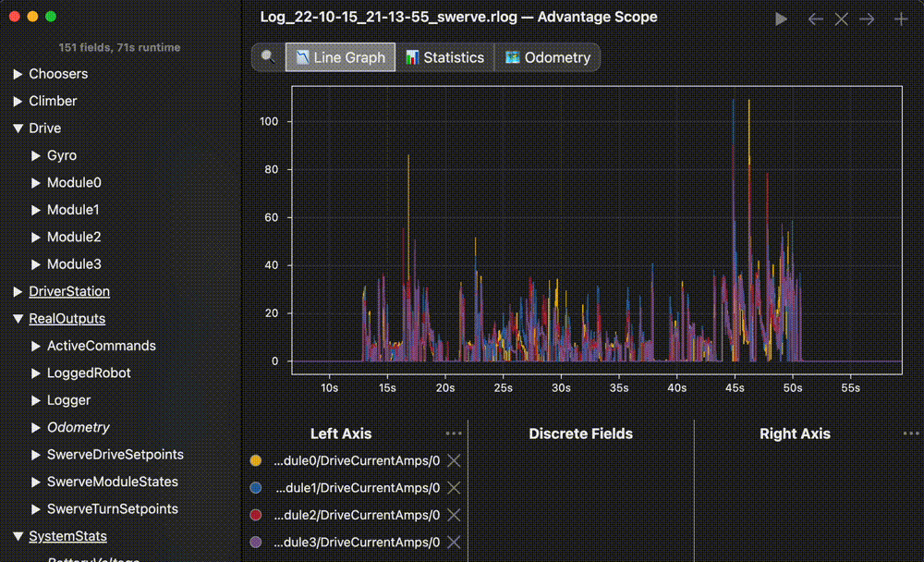Click the back arrow icon in the title bar

pos(815,18)
